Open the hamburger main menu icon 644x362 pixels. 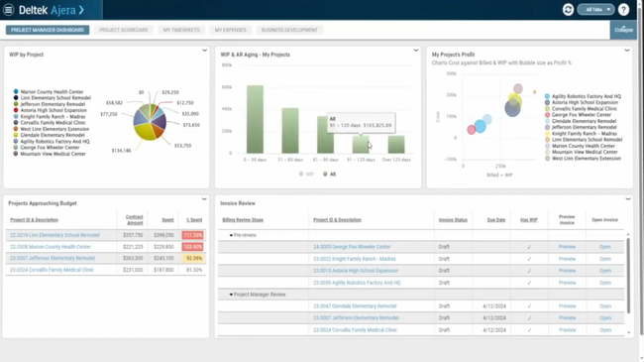[8, 10]
